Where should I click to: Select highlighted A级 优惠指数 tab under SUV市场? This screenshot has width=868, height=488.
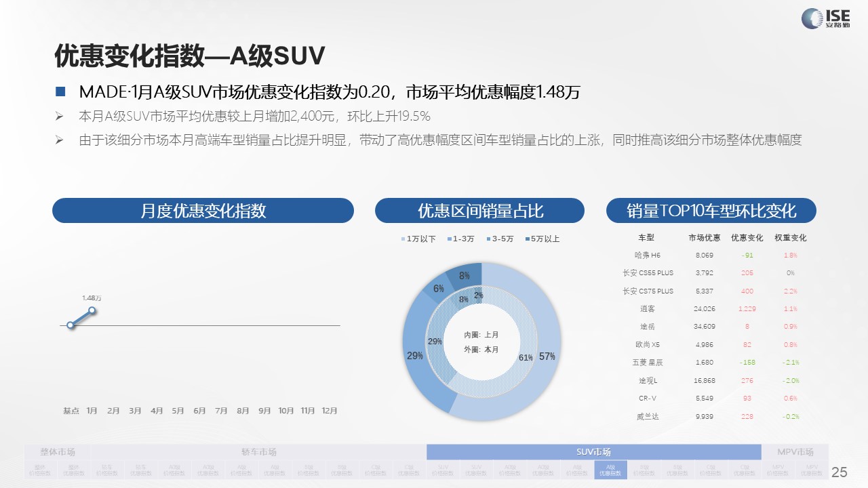tap(610, 470)
